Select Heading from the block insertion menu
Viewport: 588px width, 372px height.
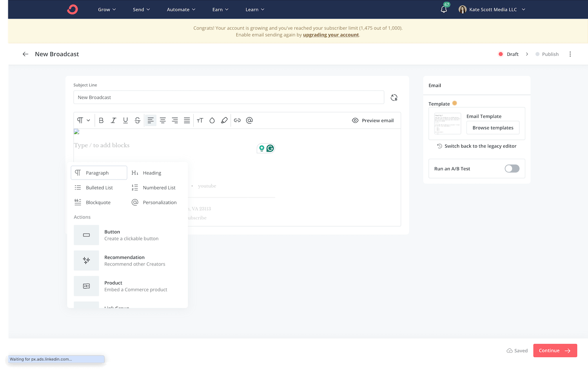[x=152, y=172]
